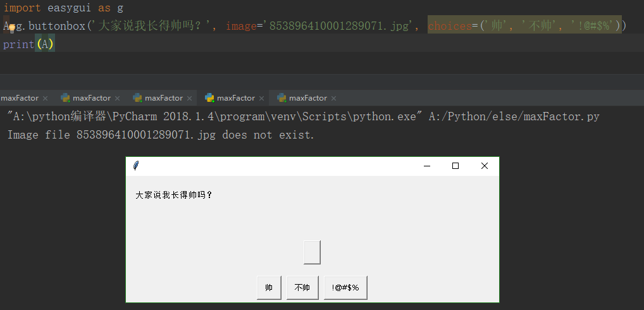
Task: Choose the 不帅 button in the dialog
Action: tap(302, 288)
